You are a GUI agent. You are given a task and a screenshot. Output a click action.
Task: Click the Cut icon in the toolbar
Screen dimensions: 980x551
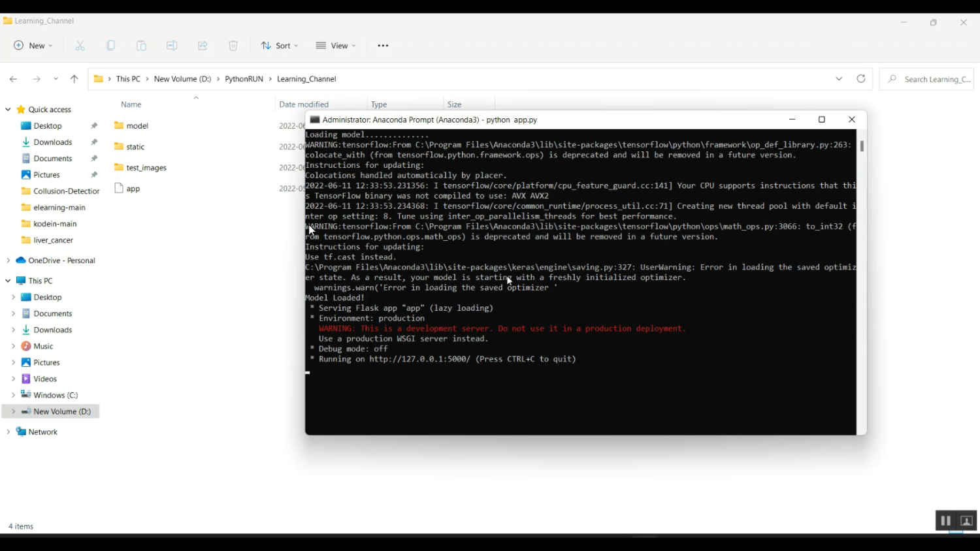pyautogui.click(x=80, y=46)
